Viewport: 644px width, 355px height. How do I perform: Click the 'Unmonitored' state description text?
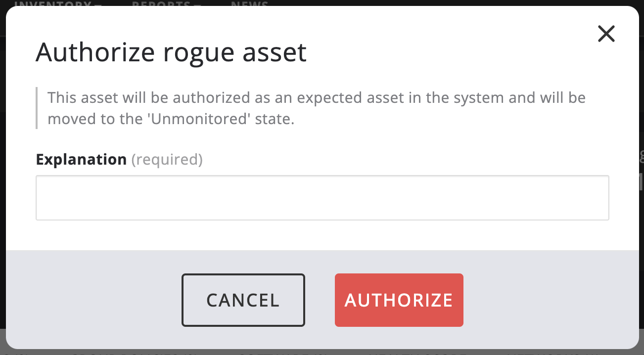click(x=171, y=120)
